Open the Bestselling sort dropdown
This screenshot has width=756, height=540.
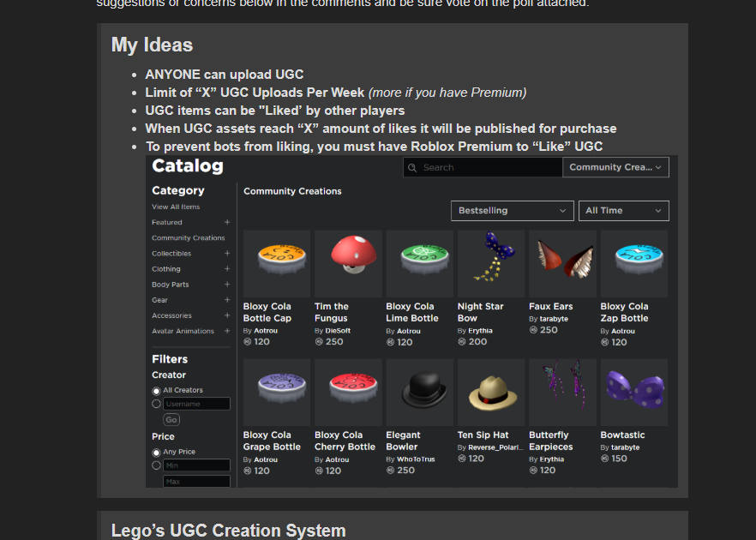[x=512, y=211]
